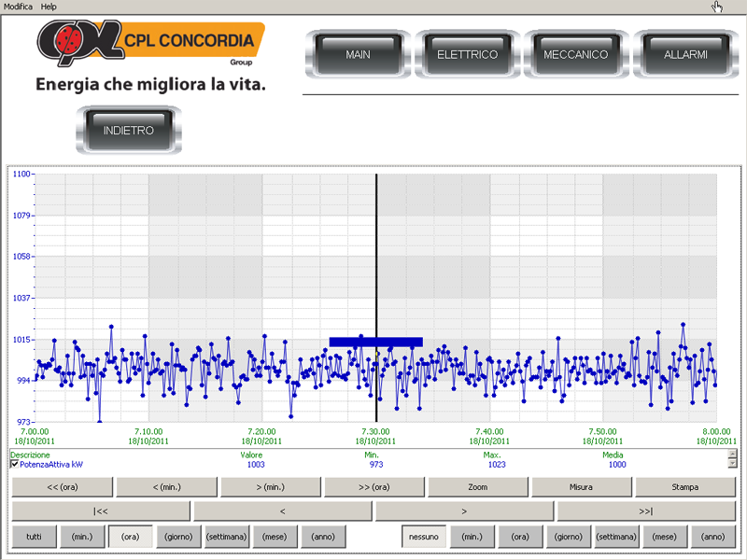Select right-group (anno) button
Screen dimensions: 747x560
coord(712,537)
